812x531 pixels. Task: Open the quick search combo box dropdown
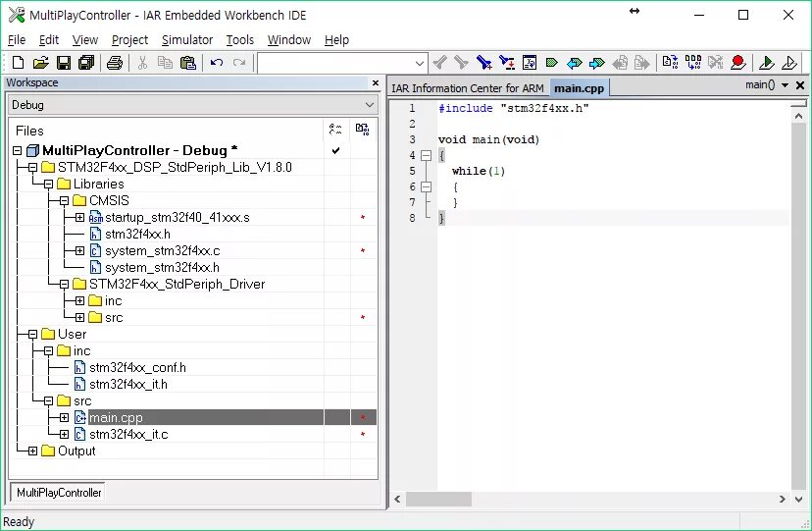(x=420, y=63)
